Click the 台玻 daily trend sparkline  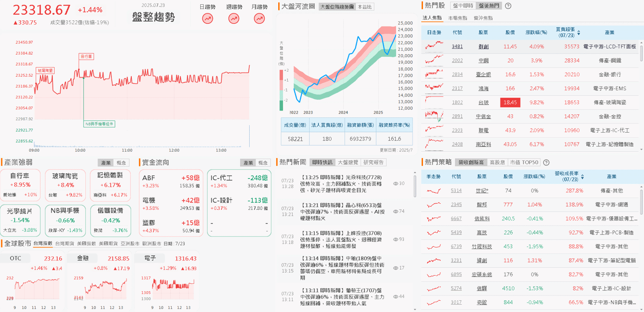434,102
